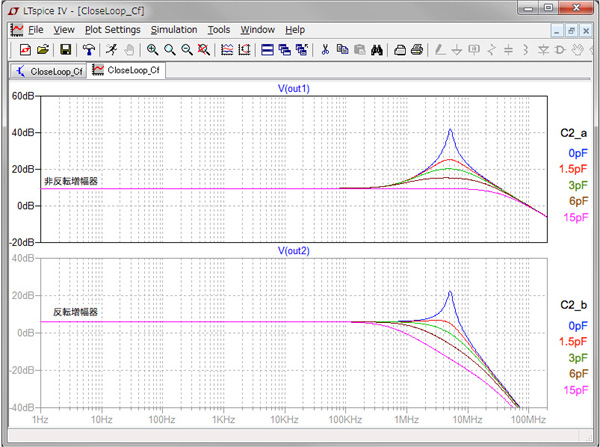The image size is (600, 447).
Task: Expand the Window menu
Action: pyautogui.click(x=257, y=30)
